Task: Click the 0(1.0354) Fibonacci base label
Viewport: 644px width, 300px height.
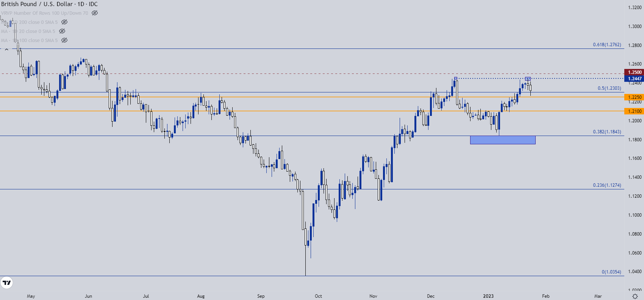Action: (x=611, y=272)
